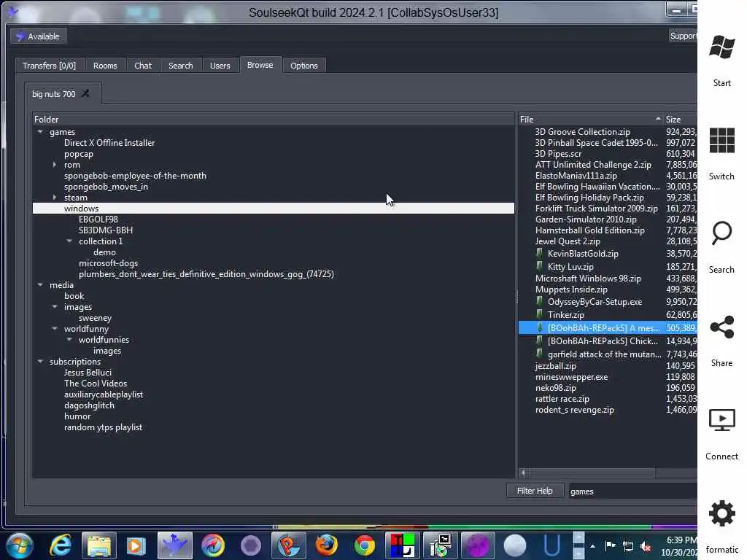The width and height of the screenshot is (747, 560).
Task: Select the Soulseek bird icon in taskbar
Action: click(174, 545)
